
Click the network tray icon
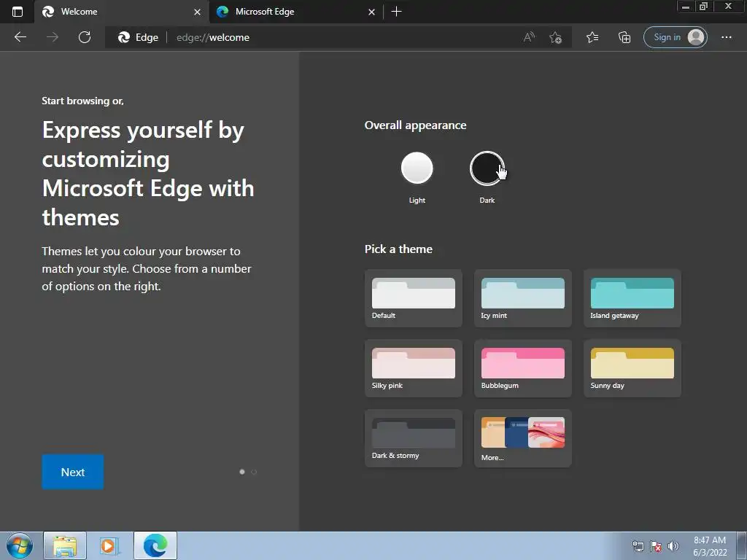coord(638,546)
